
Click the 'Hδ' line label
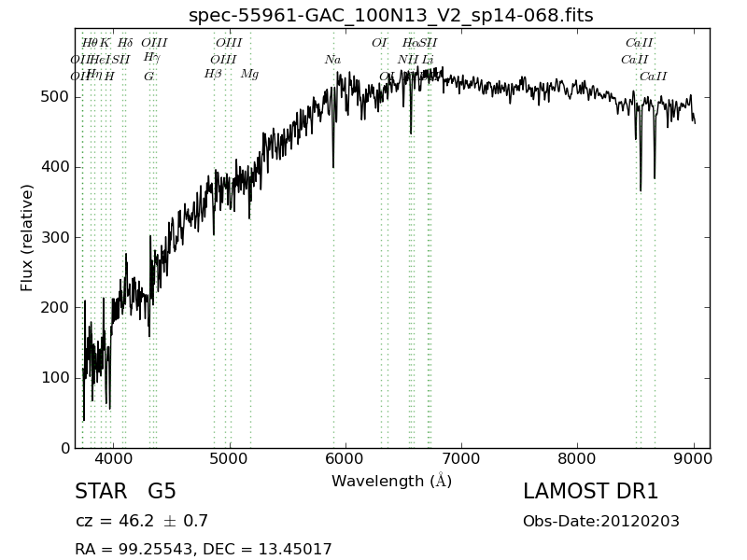click(125, 43)
